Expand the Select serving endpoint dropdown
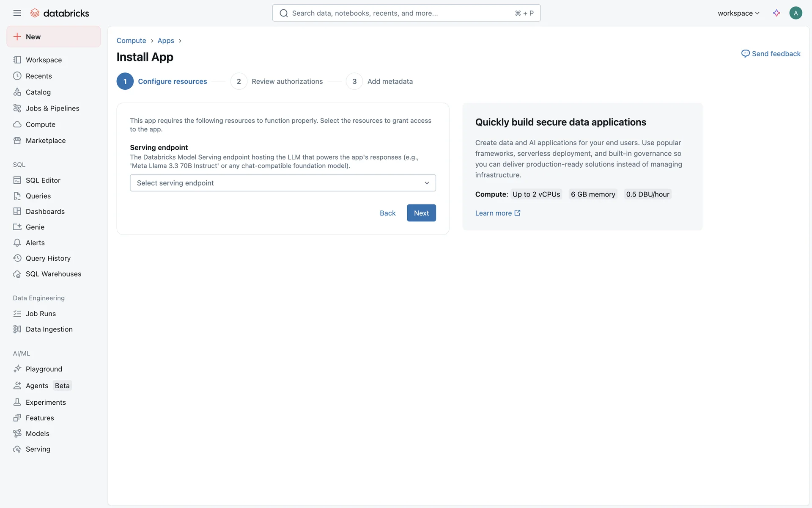The height and width of the screenshot is (508, 812). pos(283,183)
